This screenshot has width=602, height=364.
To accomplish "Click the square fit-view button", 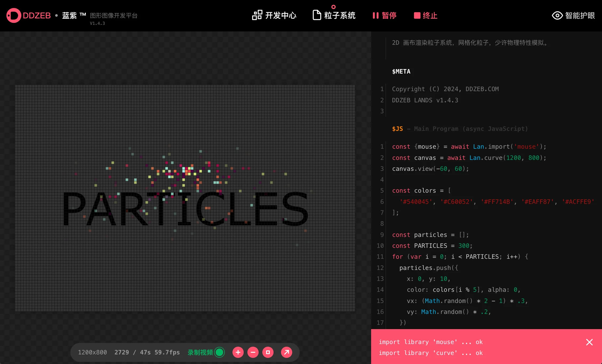I will click(268, 352).
